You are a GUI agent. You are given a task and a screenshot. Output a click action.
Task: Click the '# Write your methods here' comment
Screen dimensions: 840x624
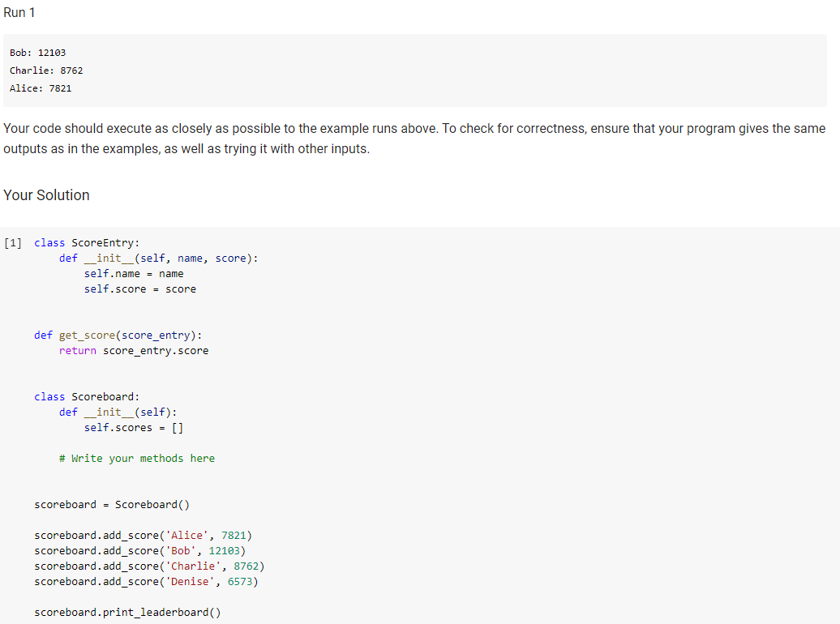pyautogui.click(x=136, y=458)
